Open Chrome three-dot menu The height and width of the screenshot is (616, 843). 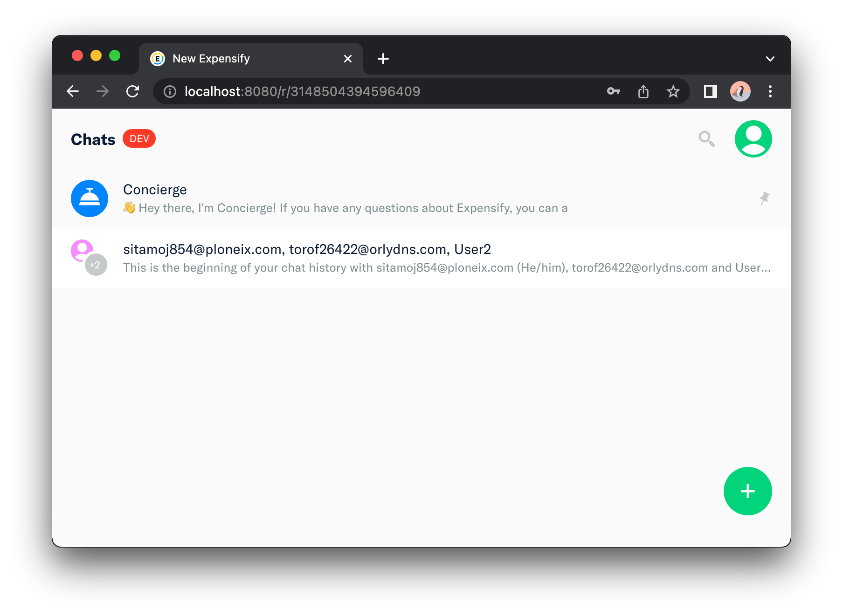click(x=770, y=91)
